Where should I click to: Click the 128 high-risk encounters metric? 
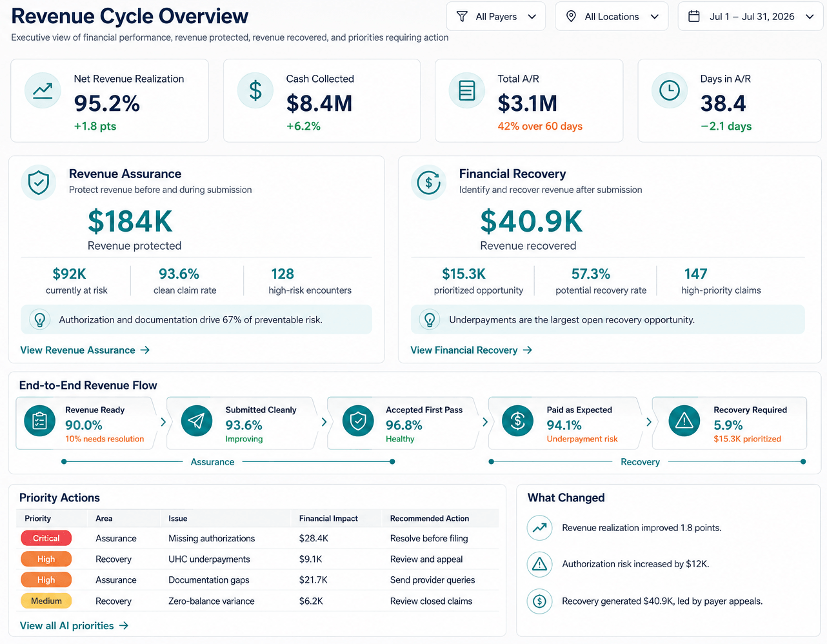click(x=310, y=281)
